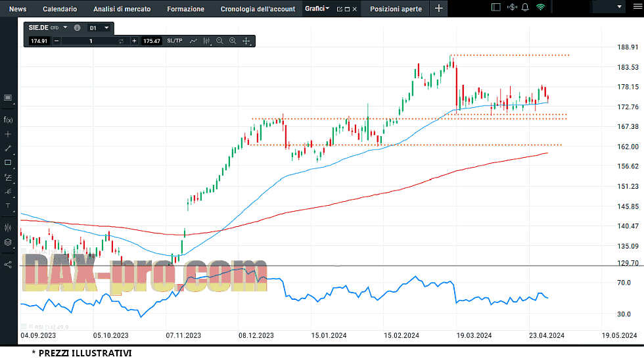Zoom in the chart
Image resolution: width=644 pixels, height=359 pixels.
233,41
